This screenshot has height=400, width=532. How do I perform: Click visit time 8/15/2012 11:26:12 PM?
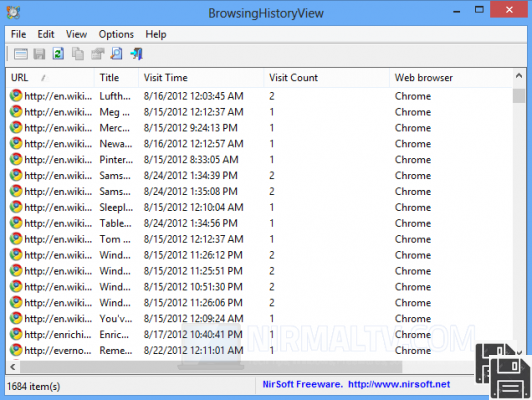(193, 255)
